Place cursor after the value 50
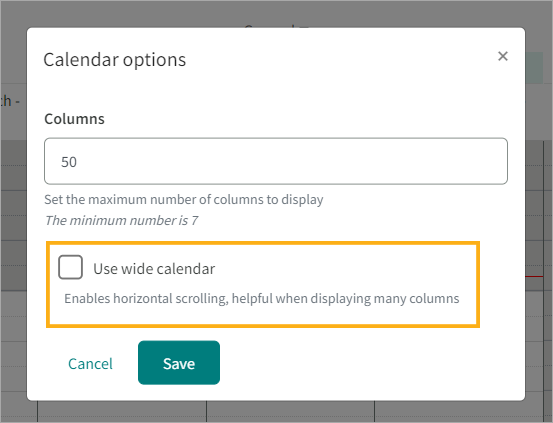Image resolution: width=553 pixels, height=423 pixels. [x=77, y=162]
